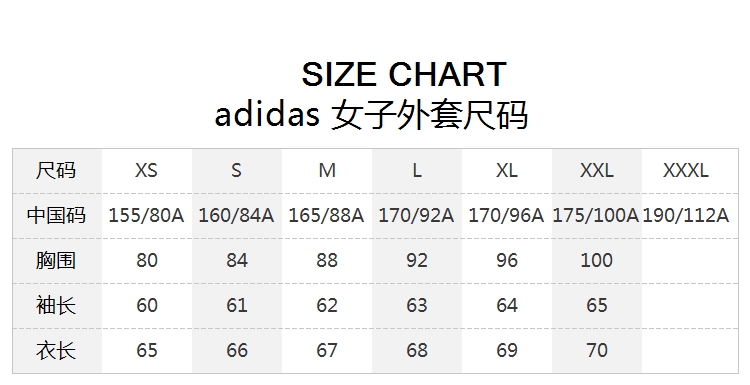Click the 胸围 row label

tap(56, 260)
